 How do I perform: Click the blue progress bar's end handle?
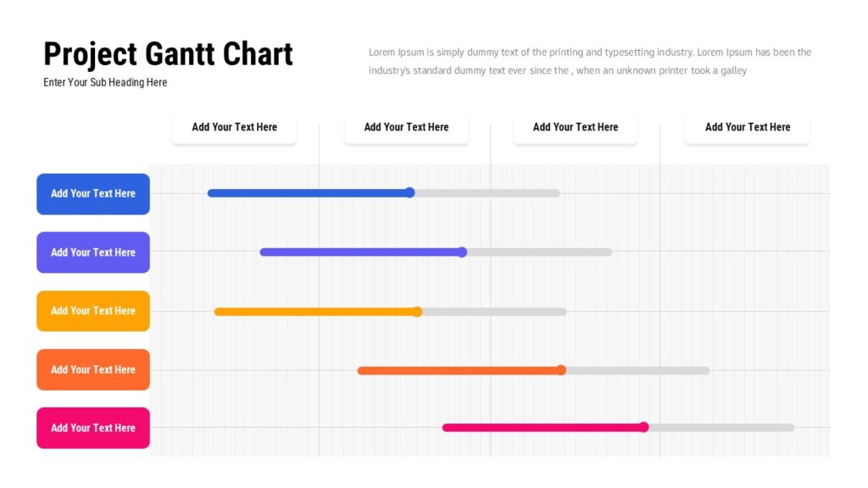pyautogui.click(x=410, y=192)
